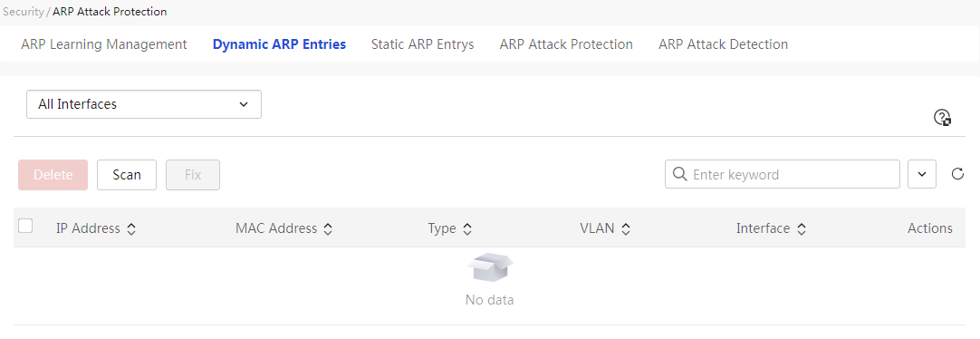
Task: Switch to ARP Learning Management tab
Action: click(x=104, y=44)
